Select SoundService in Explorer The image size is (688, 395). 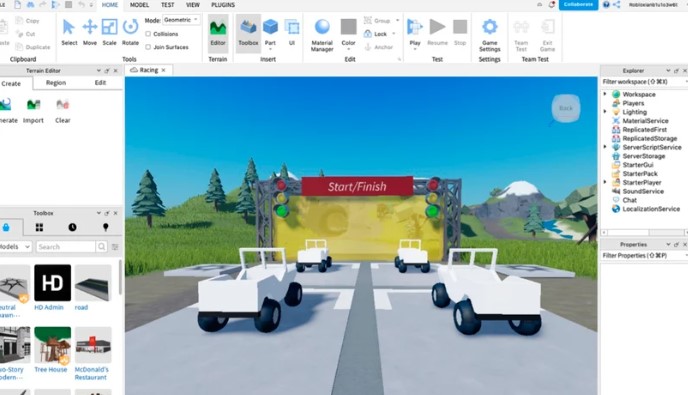pos(638,191)
